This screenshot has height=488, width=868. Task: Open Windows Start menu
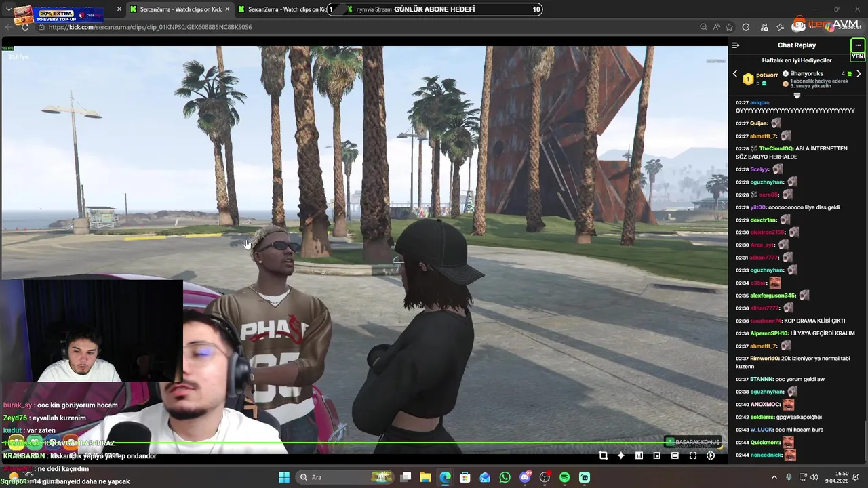point(284,477)
